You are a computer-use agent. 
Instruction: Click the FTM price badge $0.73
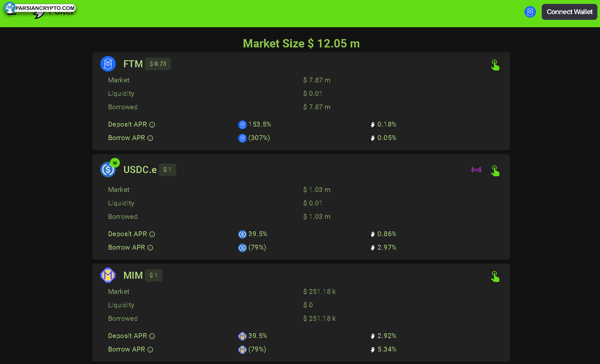[x=158, y=64]
